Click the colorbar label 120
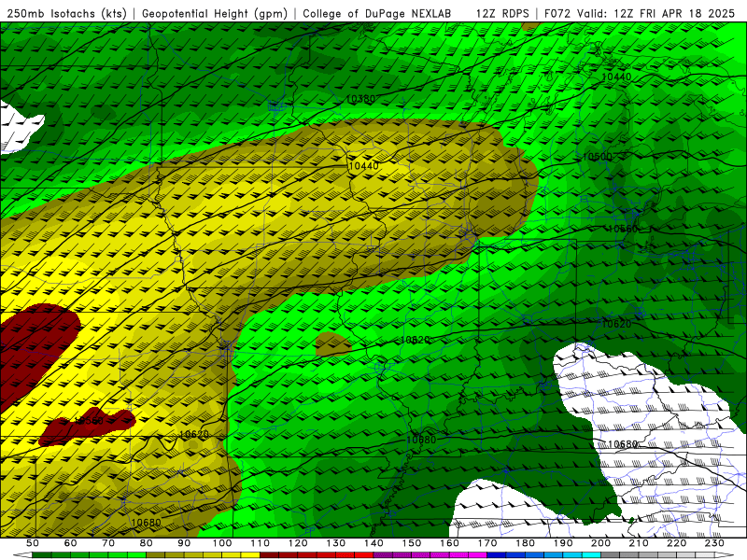Image resolution: width=747 pixels, height=560 pixels. point(298,543)
